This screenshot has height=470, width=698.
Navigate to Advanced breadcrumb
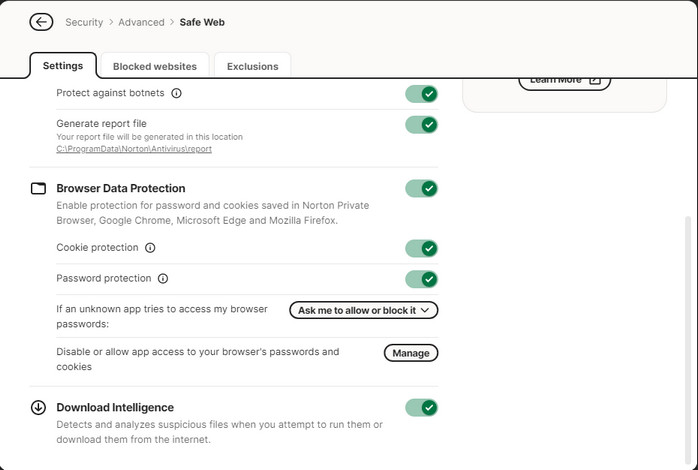pyautogui.click(x=141, y=22)
